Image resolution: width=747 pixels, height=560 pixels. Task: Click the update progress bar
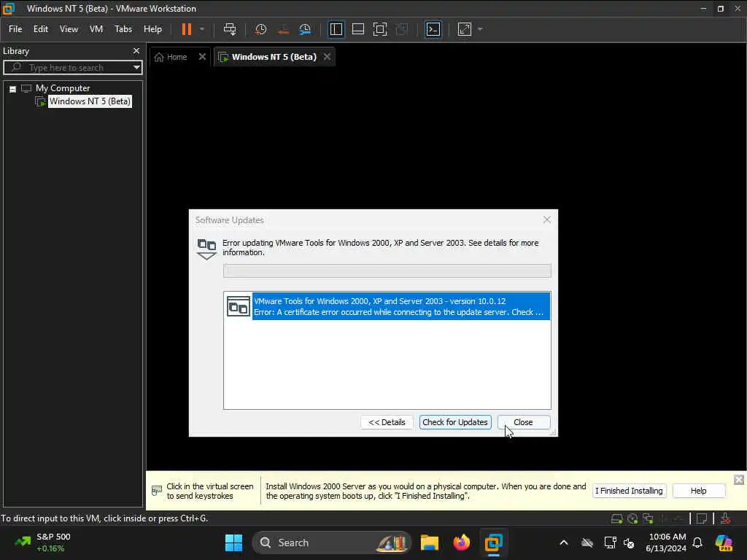[x=387, y=271]
